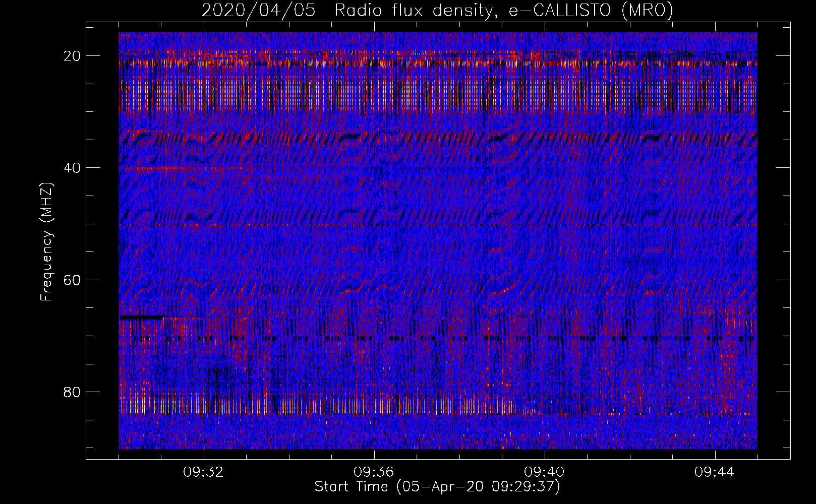Click the 20 frequency tick label
Screen dimensions: 816x504
tap(73, 56)
